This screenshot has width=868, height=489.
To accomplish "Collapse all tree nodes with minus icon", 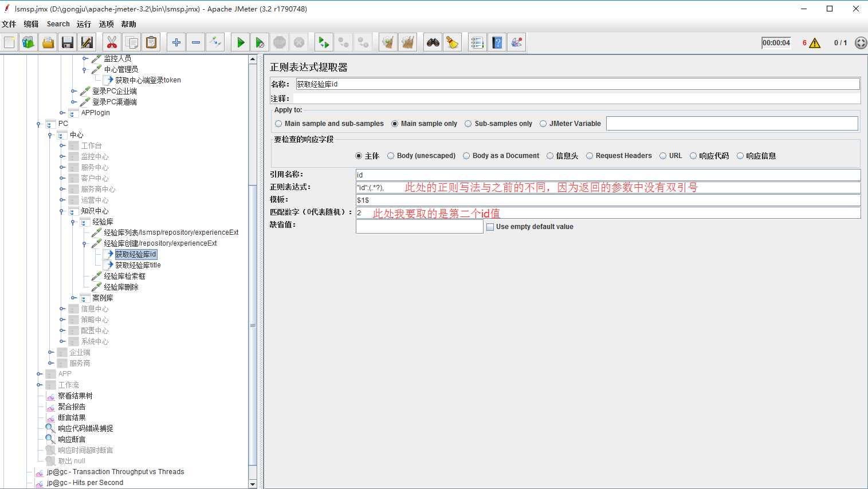I will 196,42.
